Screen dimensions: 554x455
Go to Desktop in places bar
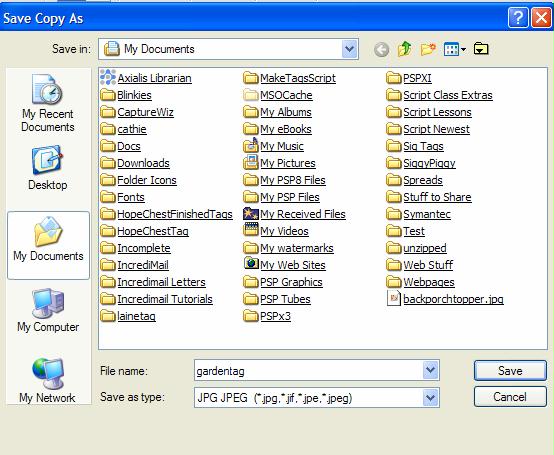pos(48,168)
